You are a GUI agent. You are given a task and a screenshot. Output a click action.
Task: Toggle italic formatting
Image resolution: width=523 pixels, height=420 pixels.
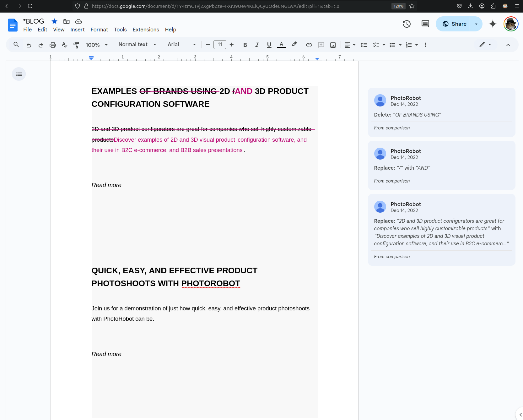coord(257,45)
